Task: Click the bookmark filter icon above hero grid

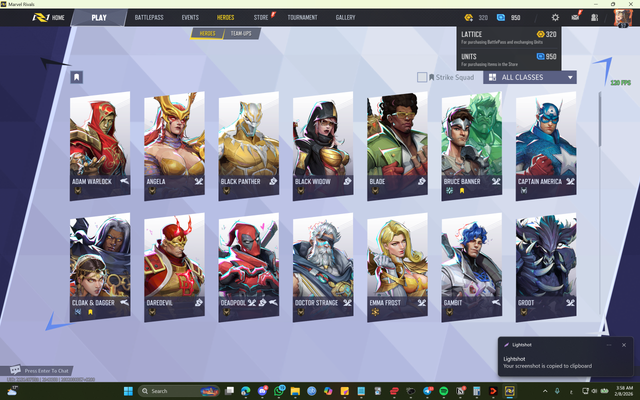Action: tap(76, 77)
